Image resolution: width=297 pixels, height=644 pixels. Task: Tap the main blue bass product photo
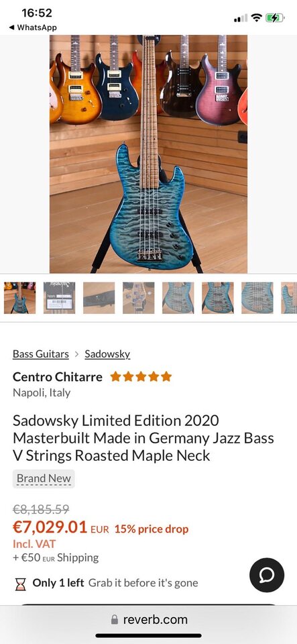[149, 154]
